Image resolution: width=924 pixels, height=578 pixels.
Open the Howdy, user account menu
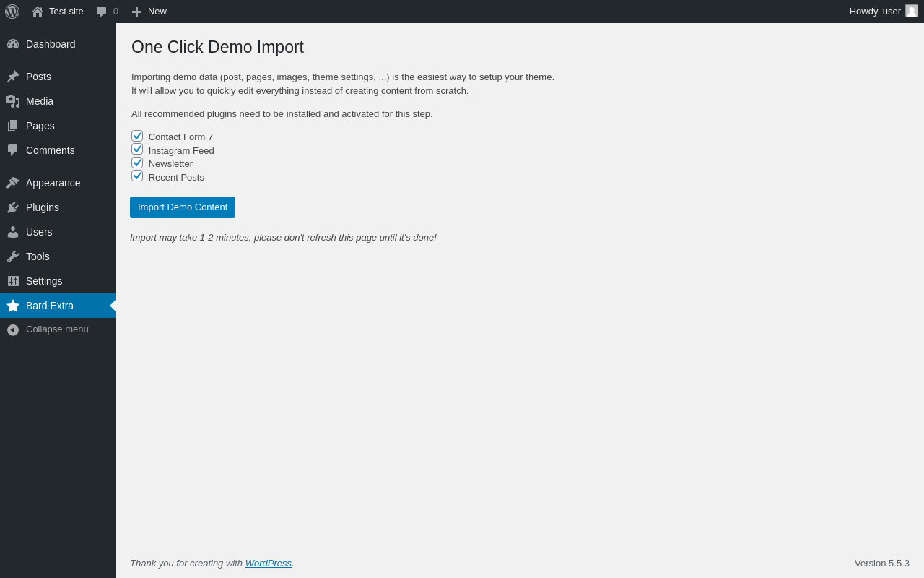(x=875, y=12)
